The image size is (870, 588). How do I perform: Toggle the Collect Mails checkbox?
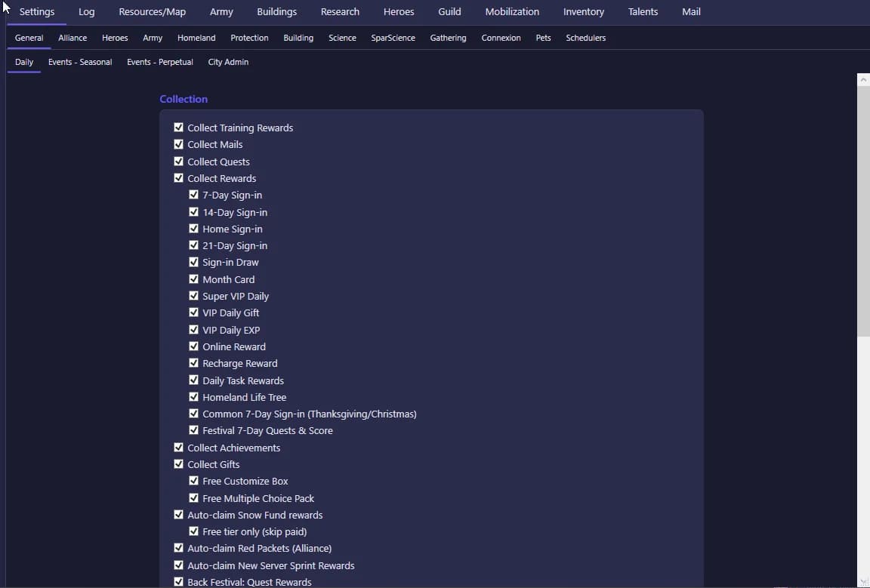(179, 144)
